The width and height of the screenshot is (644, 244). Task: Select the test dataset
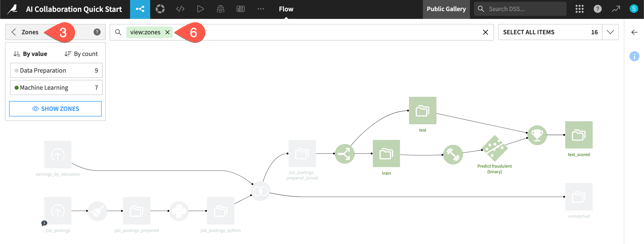click(423, 110)
